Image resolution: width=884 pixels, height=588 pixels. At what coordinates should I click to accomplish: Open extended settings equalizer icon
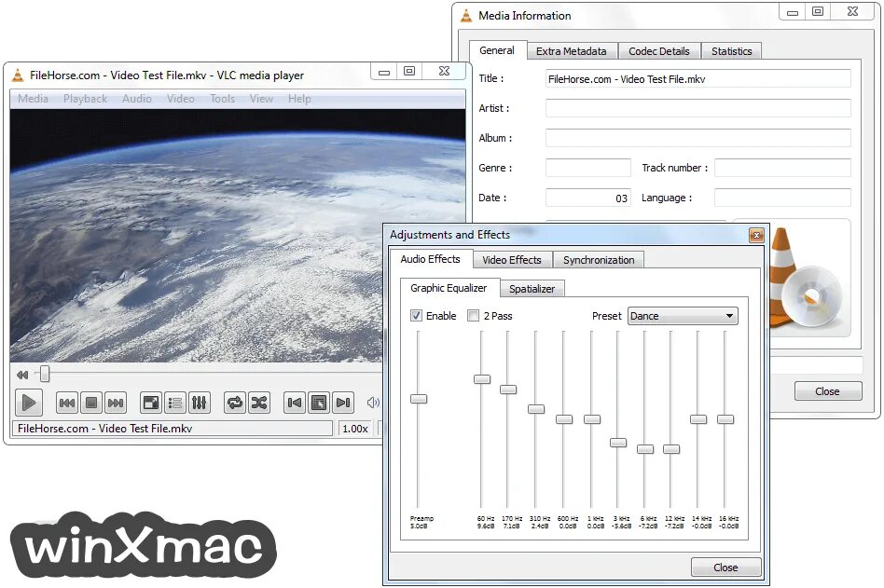coord(199,403)
